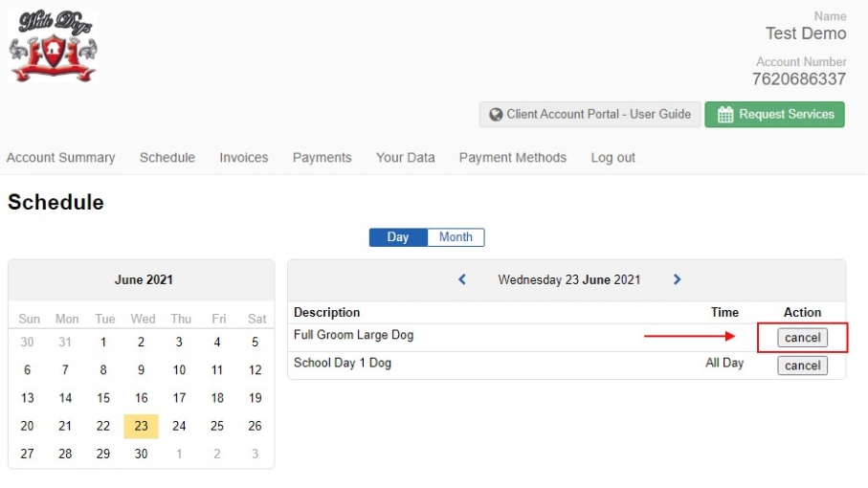
Task: Select June 21 in the calendar
Action: click(x=65, y=426)
